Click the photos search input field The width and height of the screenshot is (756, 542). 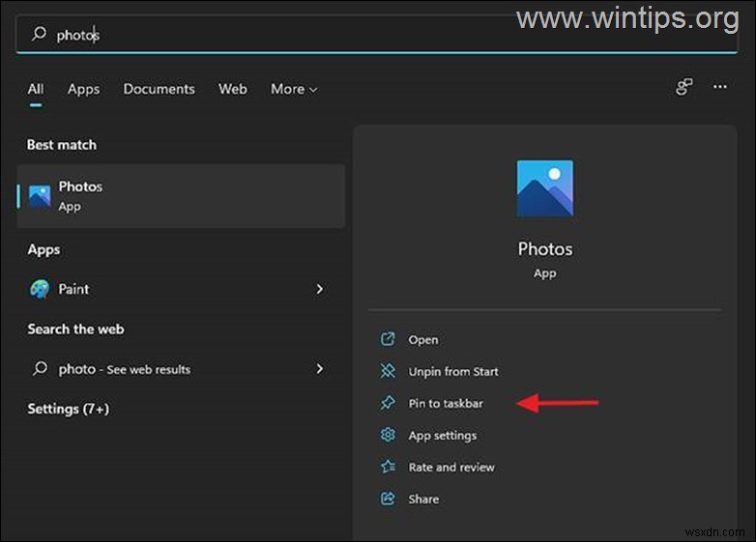pyautogui.click(x=377, y=34)
